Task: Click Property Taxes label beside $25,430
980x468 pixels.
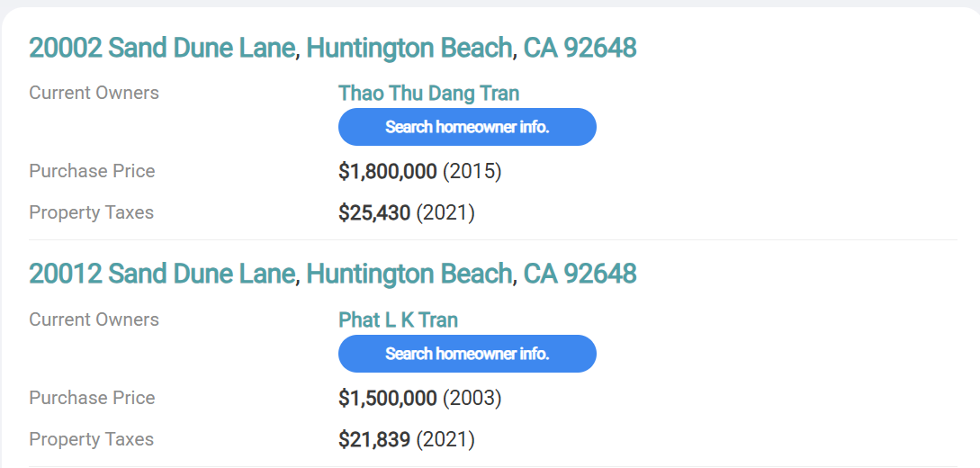Action: click(91, 213)
